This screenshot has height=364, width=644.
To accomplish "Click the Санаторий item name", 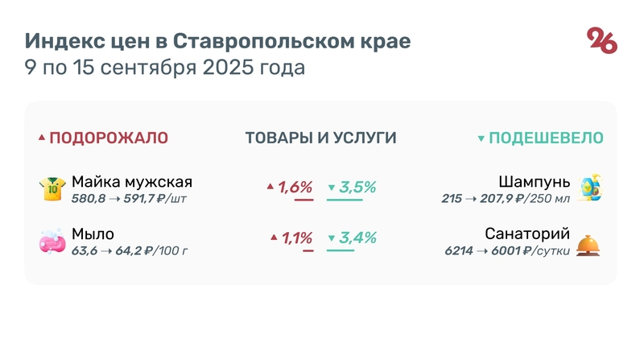I will coord(527,234).
